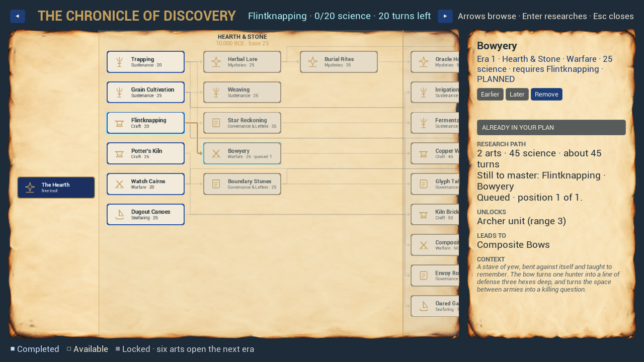Click the star icon on The Hearth node
The image size is (644, 362).
point(30,188)
